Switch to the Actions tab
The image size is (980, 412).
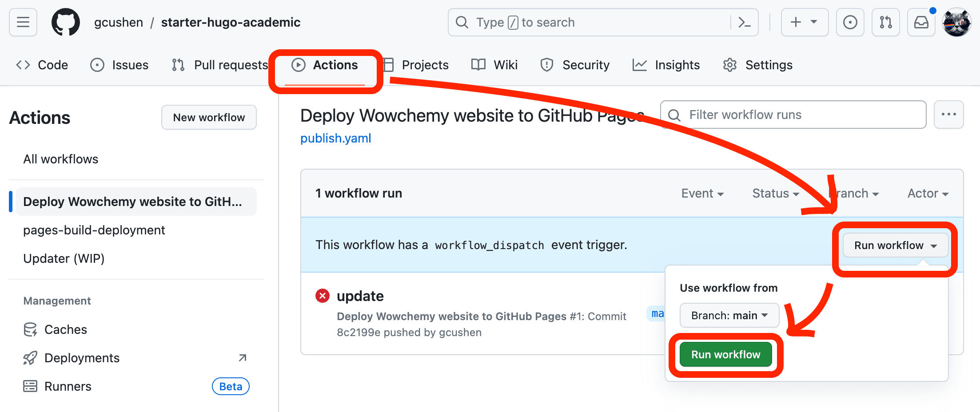[x=325, y=65]
